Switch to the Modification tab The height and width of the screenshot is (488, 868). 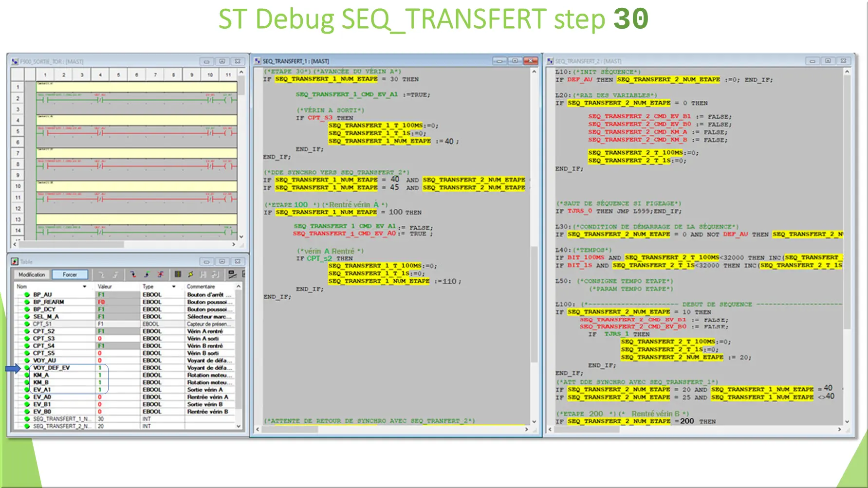32,274
